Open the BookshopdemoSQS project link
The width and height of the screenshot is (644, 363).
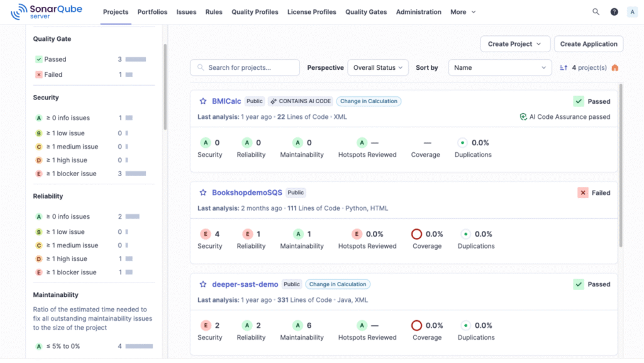(247, 193)
